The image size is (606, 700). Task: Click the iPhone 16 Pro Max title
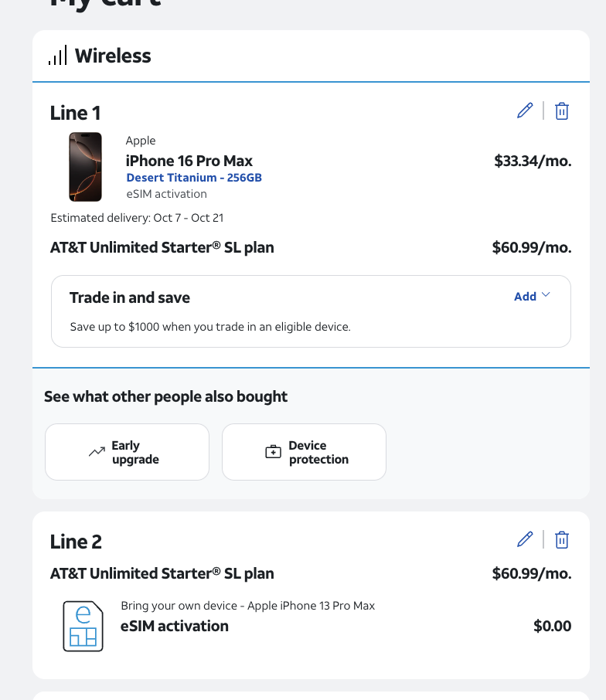(189, 161)
